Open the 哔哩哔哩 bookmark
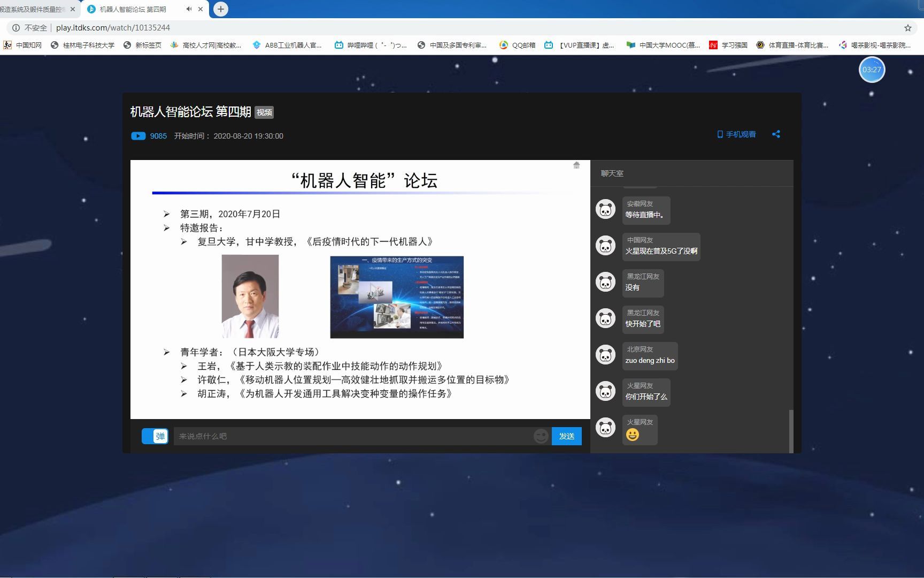 click(371, 45)
